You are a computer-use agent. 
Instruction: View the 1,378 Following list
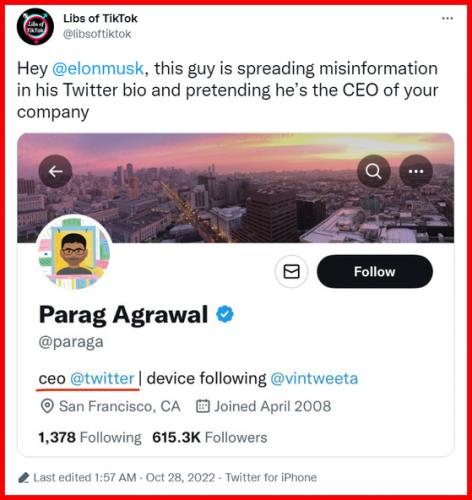tap(90, 437)
